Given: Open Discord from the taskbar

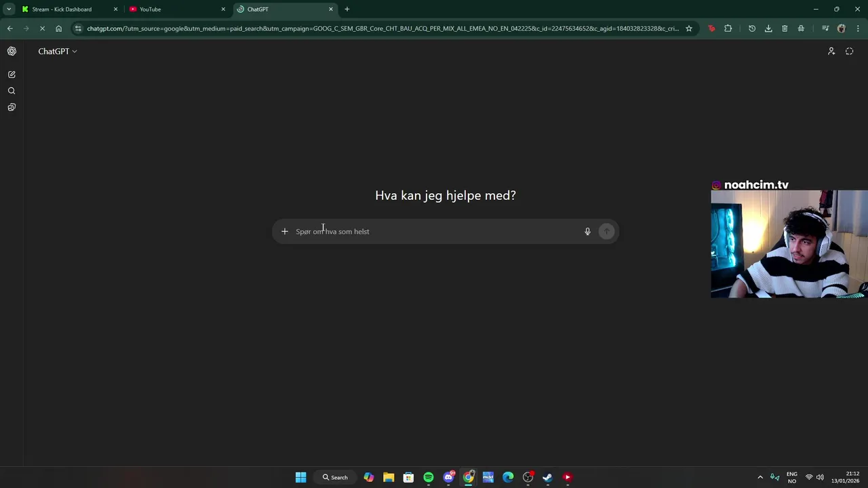Looking at the screenshot, I should pyautogui.click(x=448, y=477).
